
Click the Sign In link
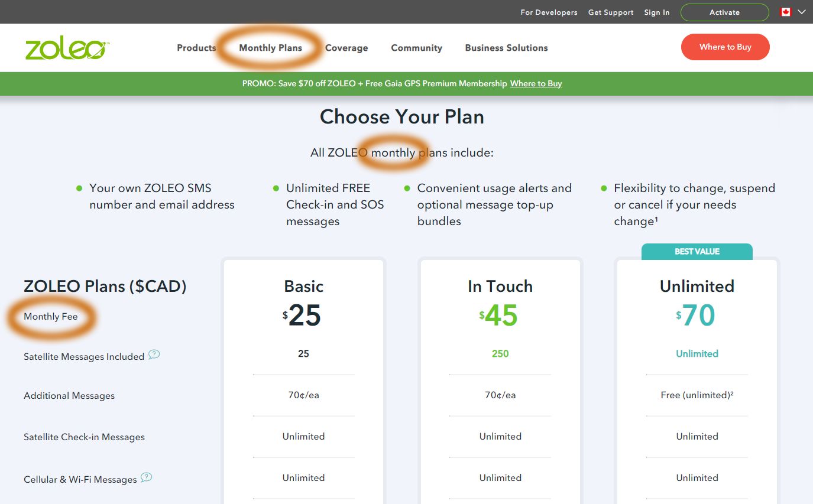point(657,12)
